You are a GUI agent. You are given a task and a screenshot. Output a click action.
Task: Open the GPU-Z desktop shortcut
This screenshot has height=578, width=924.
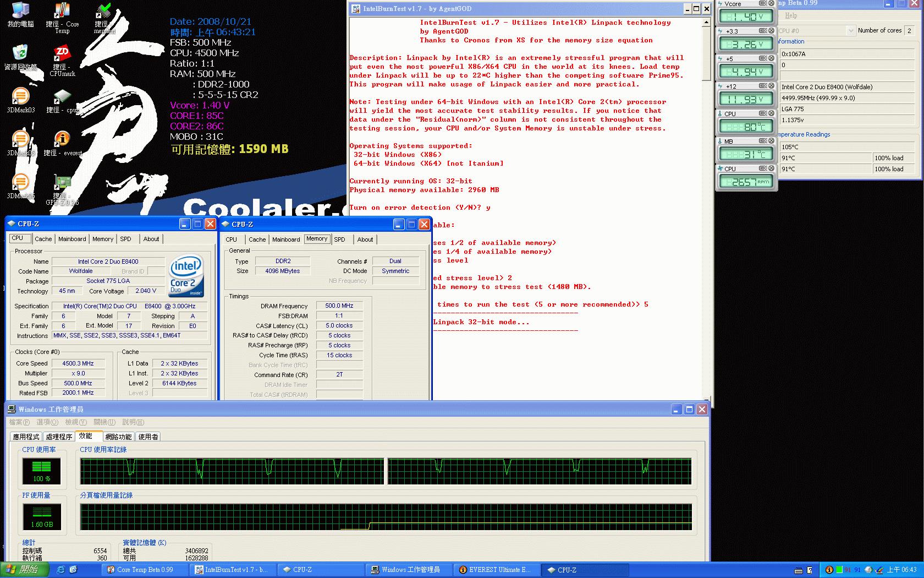(62, 190)
